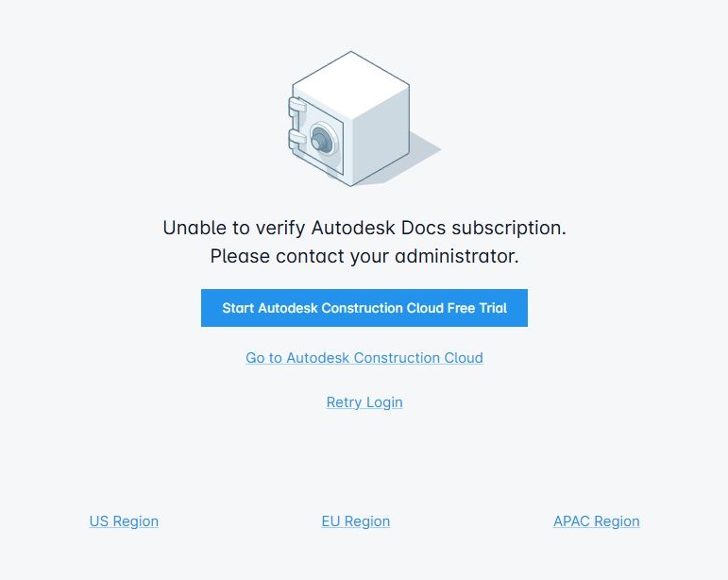Choose the EU Region link

click(356, 521)
